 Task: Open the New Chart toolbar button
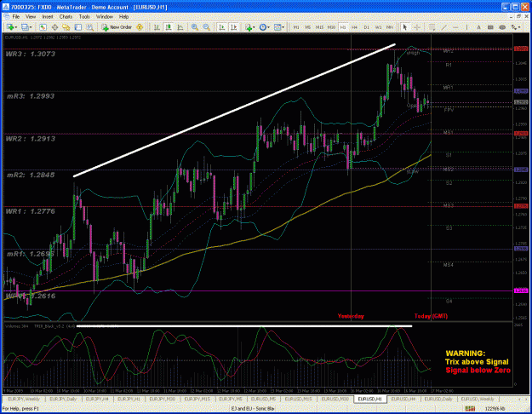click(x=10, y=27)
